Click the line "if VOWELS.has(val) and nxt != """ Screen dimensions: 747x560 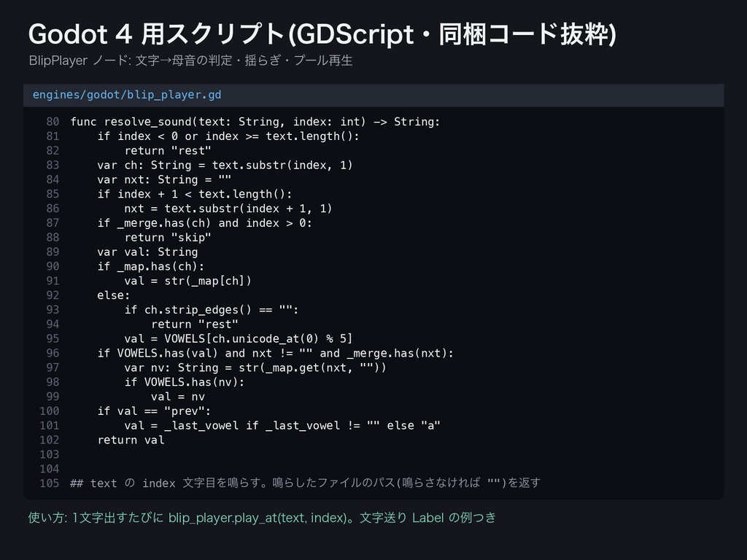(x=275, y=354)
